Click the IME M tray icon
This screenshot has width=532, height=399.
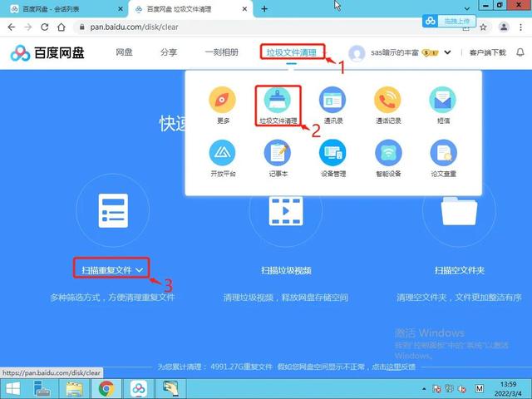pos(479,389)
